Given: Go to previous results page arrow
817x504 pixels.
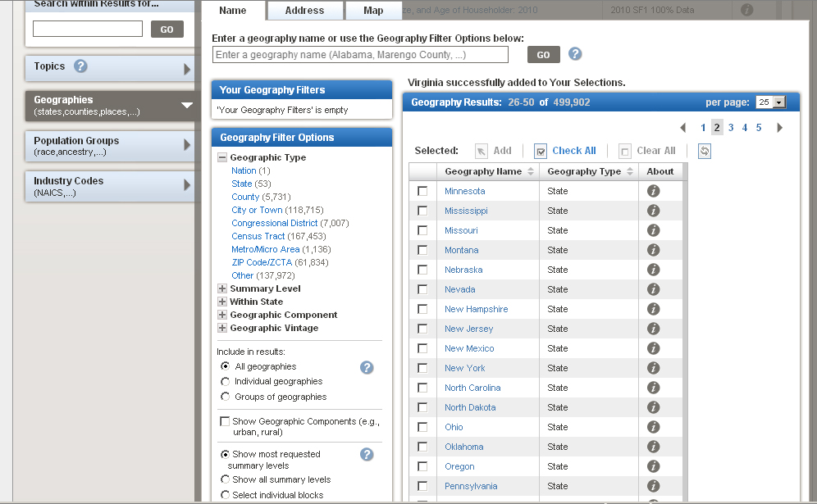Looking at the screenshot, I should coord(682,128).
